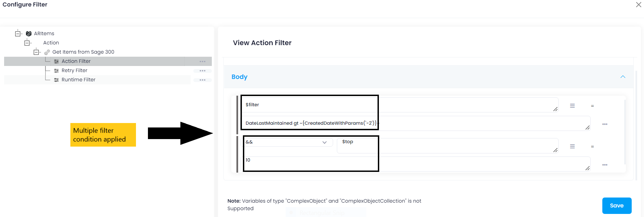The image size is (644, 217).
Task: Select the Retry Filter tree item
Action: 75,70
